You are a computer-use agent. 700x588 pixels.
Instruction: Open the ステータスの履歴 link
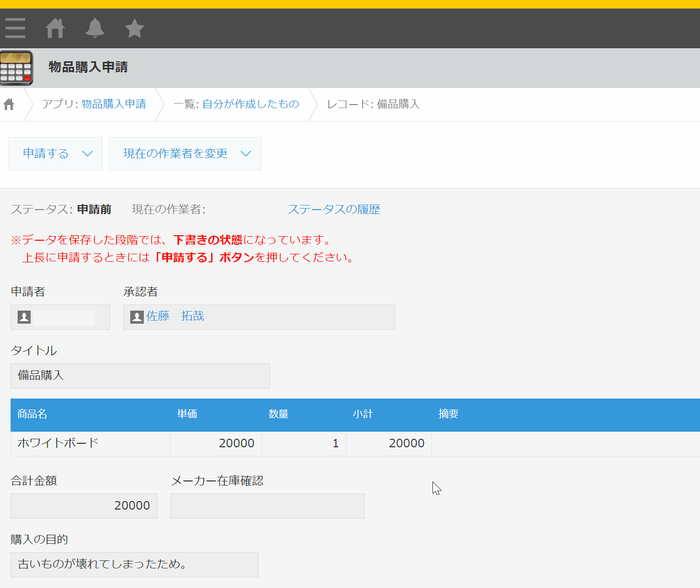point(334,210)
